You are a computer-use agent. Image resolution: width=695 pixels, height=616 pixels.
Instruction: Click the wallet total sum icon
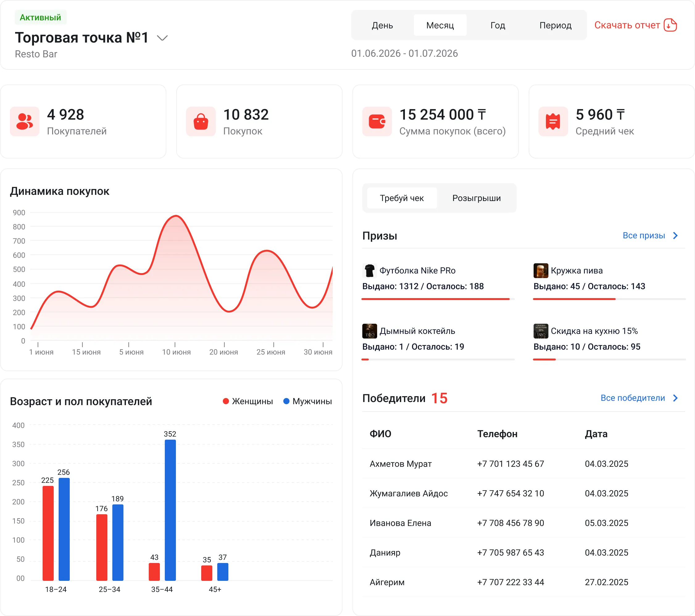[377, 121]
